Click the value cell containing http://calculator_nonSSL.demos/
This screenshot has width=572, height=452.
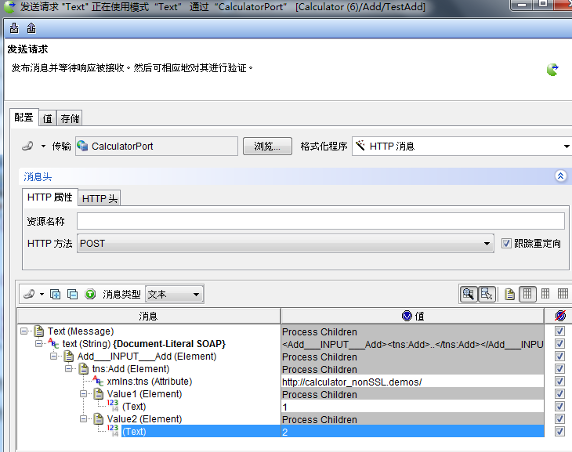click(x=412, y=382)
